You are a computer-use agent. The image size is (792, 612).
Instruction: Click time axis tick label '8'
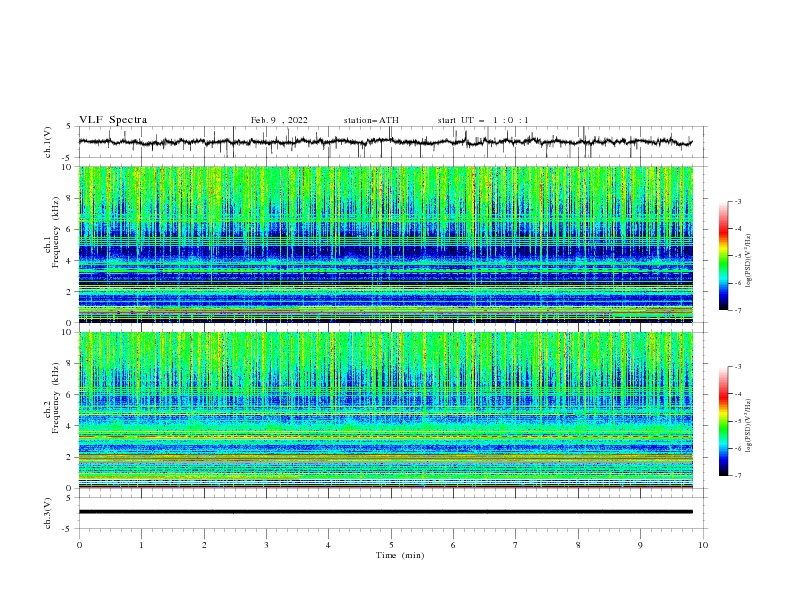(x=578, y=545)
